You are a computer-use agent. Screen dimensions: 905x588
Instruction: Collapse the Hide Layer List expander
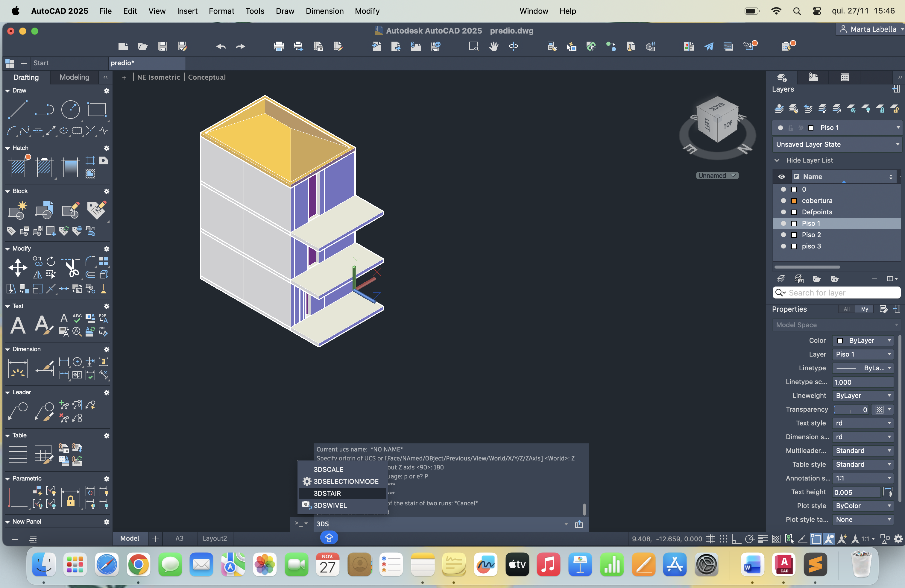click(x=777, y=160)
